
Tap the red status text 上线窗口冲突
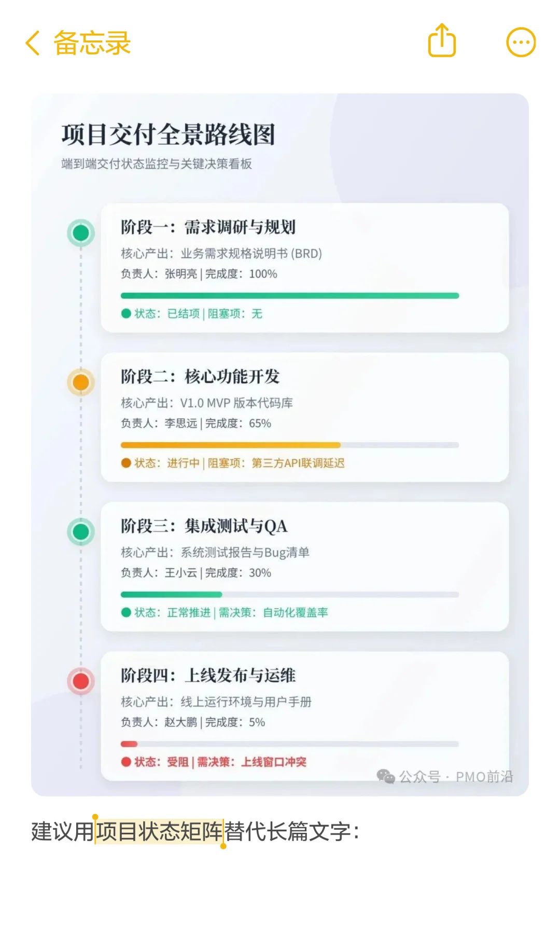click(x=274, y=762)
